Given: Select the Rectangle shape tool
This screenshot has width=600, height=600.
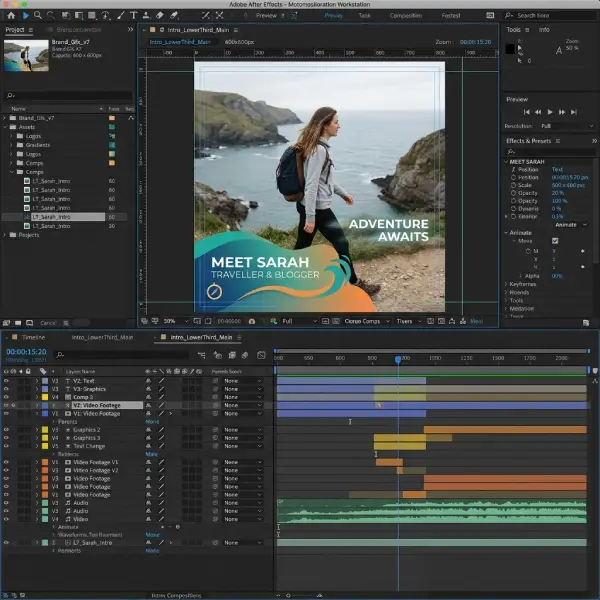Looking at the screenshot, I should 92,16.
